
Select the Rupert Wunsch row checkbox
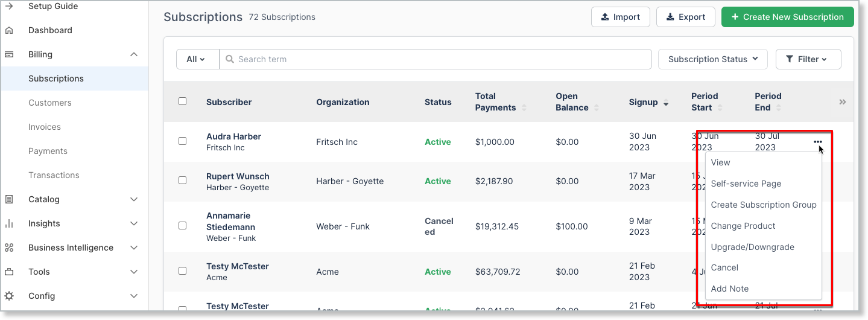click(182, 181)
